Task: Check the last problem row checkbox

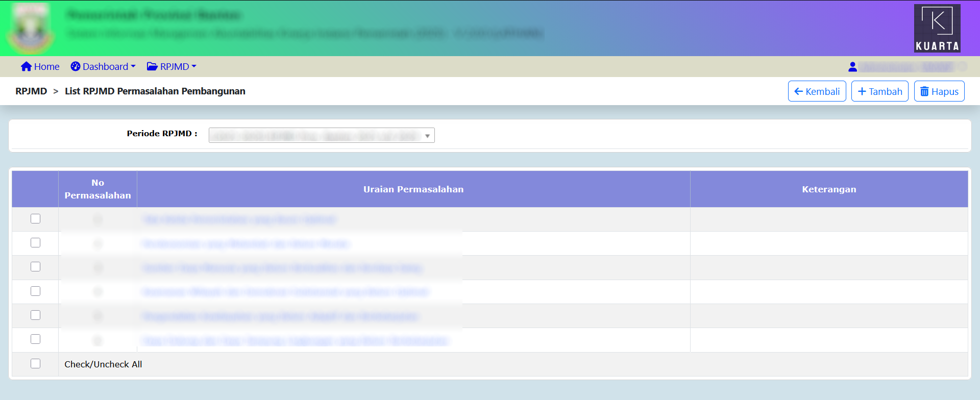Action: point(35,339)
